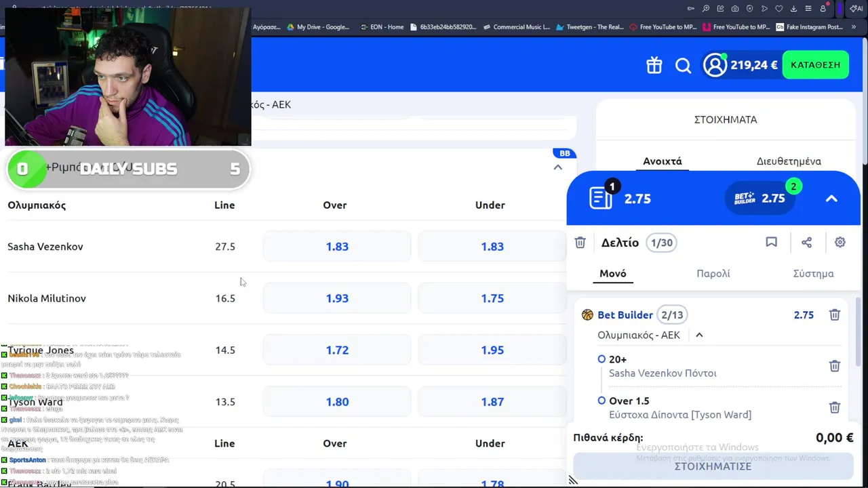Collapse the Ολυμπιακός - ΑΕΚ selections chevron
Screen dimensions: 868x488
point(699,335)
